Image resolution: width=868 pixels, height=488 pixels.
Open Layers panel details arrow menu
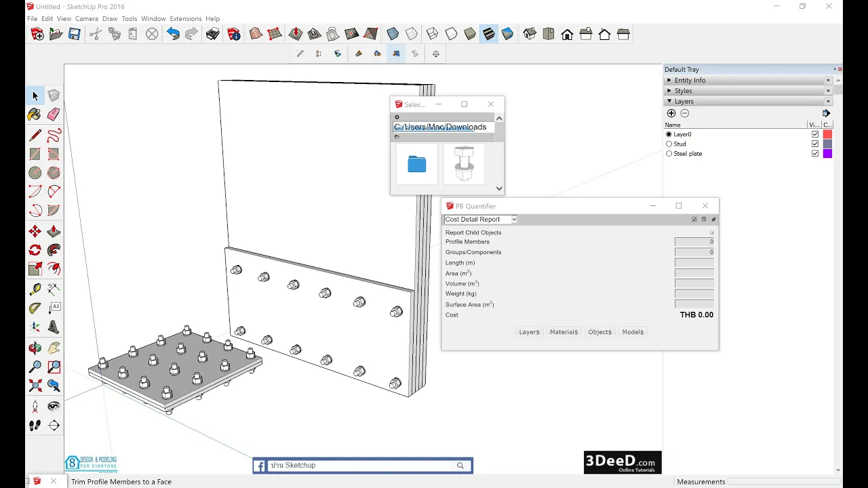[x=826, y=113]
